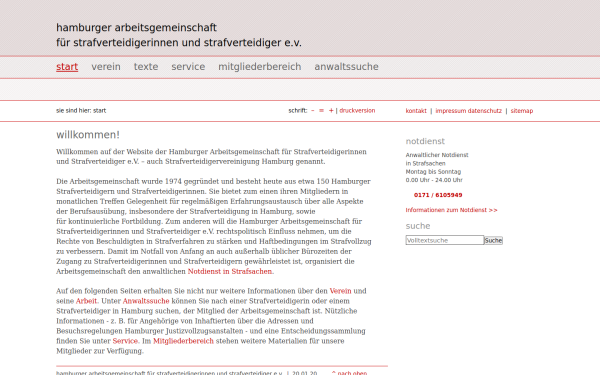Open the Anwaltssuche link in paragraph
600x375 pixels.
click(146, 301)
